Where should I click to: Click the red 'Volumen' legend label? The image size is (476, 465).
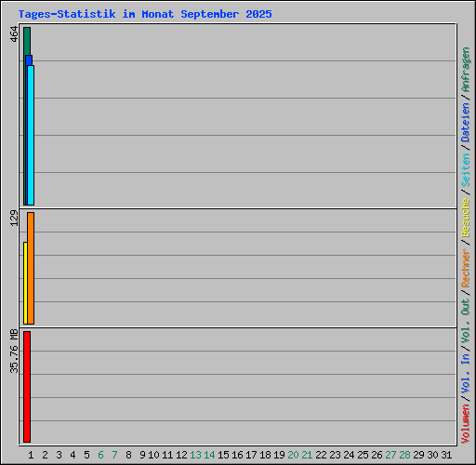(x=466, y=424)
